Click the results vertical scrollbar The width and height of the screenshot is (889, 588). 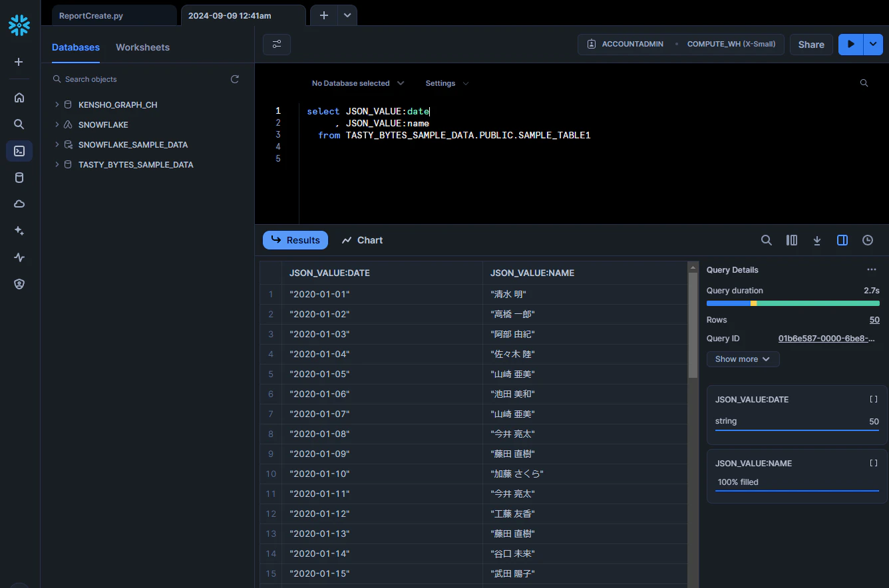click(693, 325)
